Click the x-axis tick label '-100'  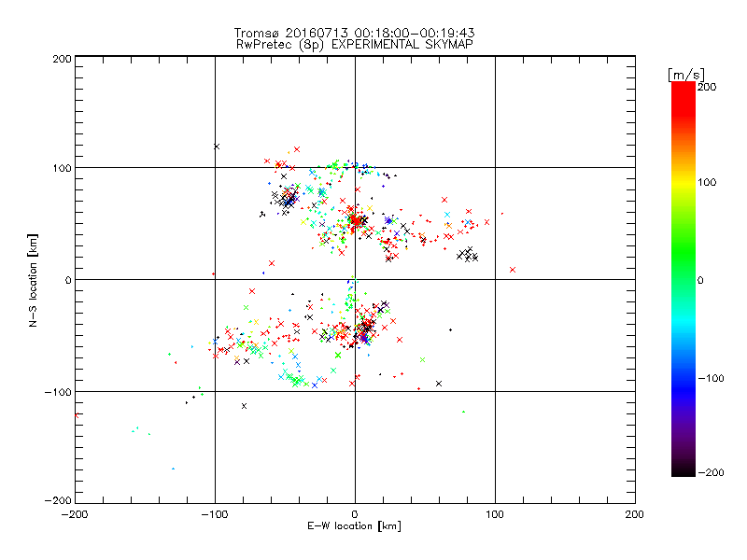(x=215, y=514)
